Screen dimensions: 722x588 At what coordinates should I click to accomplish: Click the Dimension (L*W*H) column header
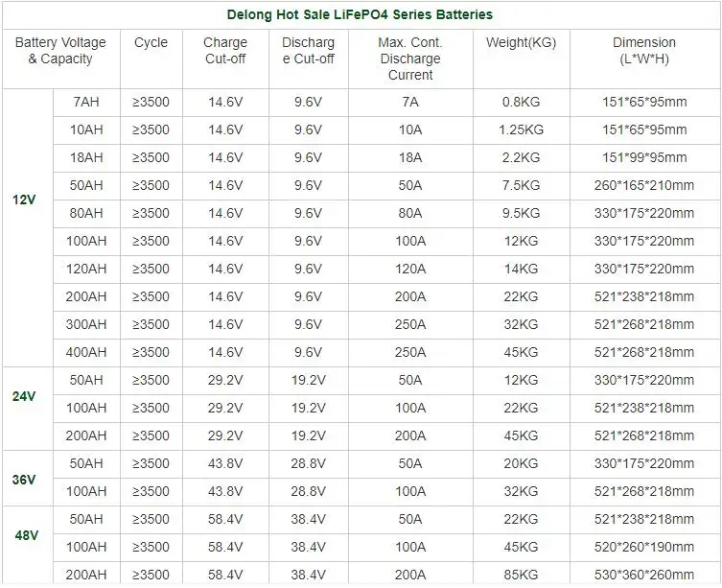coord(643,51)
